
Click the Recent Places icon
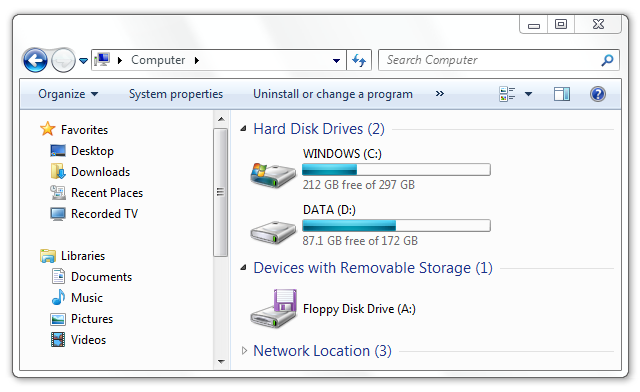pyautogui.click(x=58, y=193)
